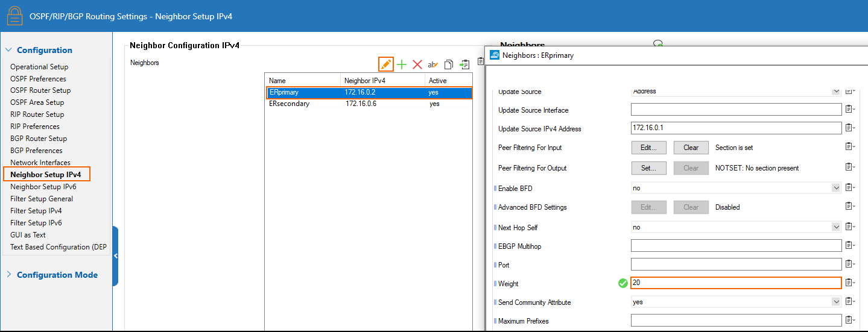This screenshot has width=868, height=332.
Task: Open Filter Setup IPv6
Action: pyautogui.click(x=36, y=223)
